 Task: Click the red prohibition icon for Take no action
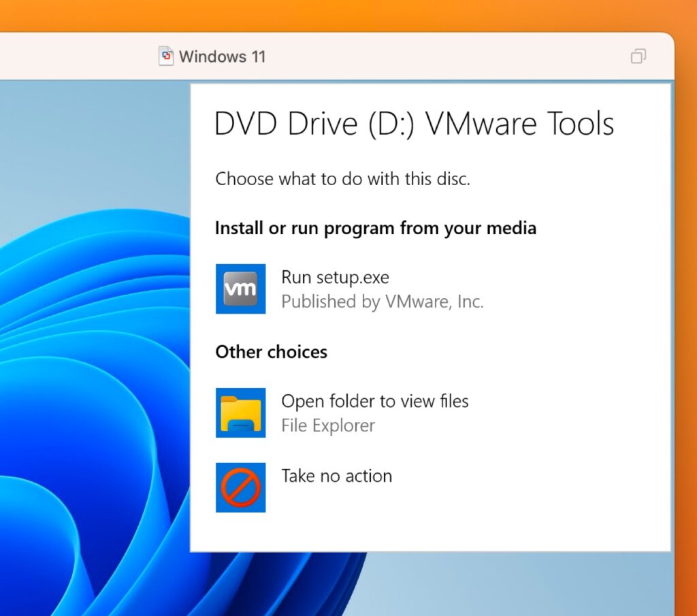(240, 487)
